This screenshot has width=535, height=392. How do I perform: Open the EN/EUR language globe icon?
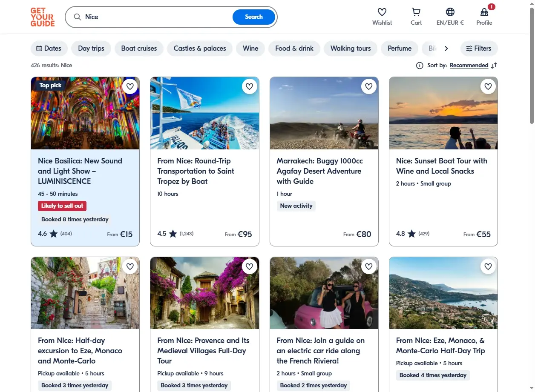[x=450, y=12]
